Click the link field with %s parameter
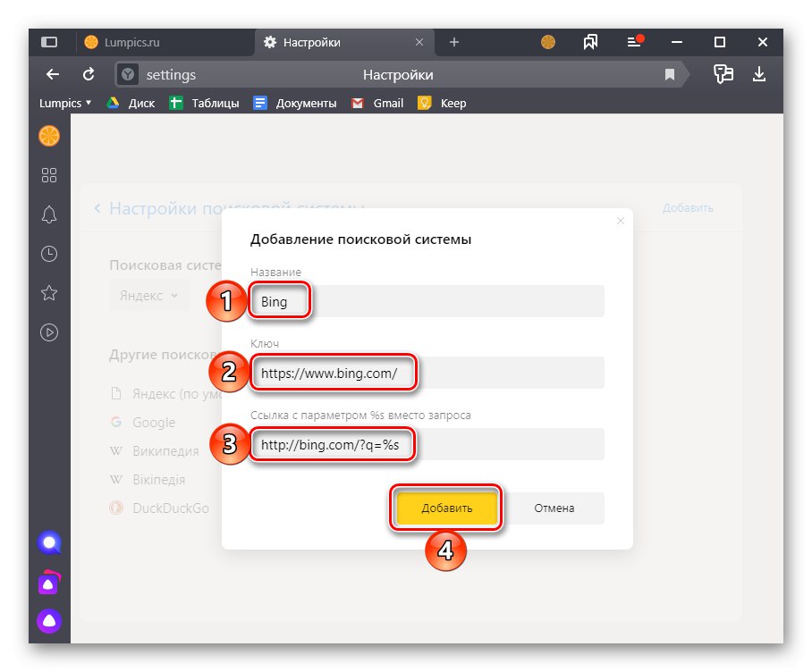 [x=427, y=444]
